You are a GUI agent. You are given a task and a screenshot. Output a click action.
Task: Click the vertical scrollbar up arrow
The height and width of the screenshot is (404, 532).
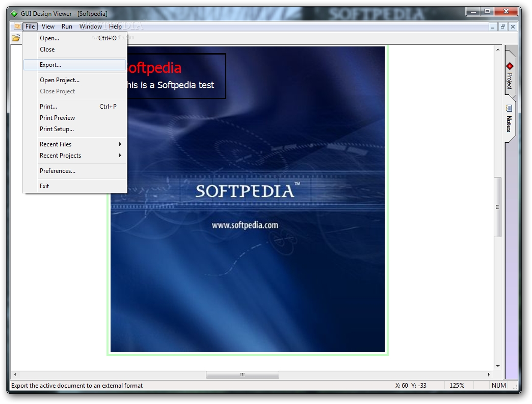click(498, 49)
